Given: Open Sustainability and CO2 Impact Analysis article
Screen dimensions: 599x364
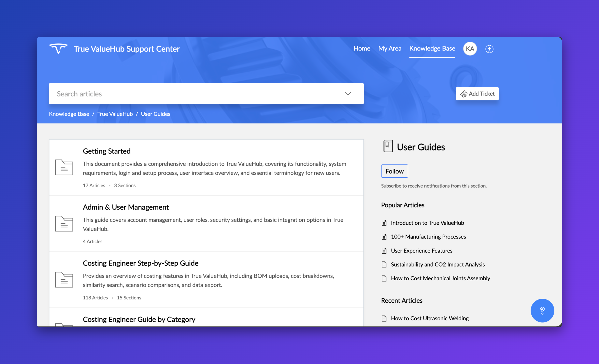Looking at the screenshot, I should click(x=438, y=264).
